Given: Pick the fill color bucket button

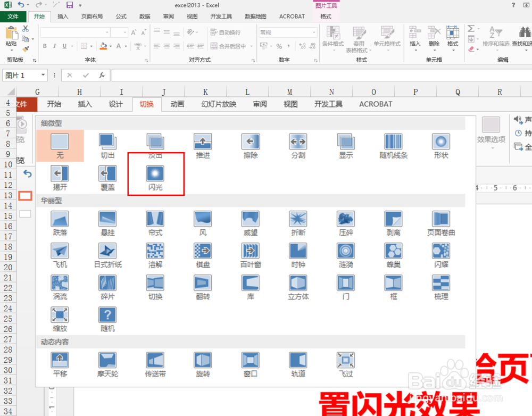Looking at the screenshot, I should click(x=104, y=46).
